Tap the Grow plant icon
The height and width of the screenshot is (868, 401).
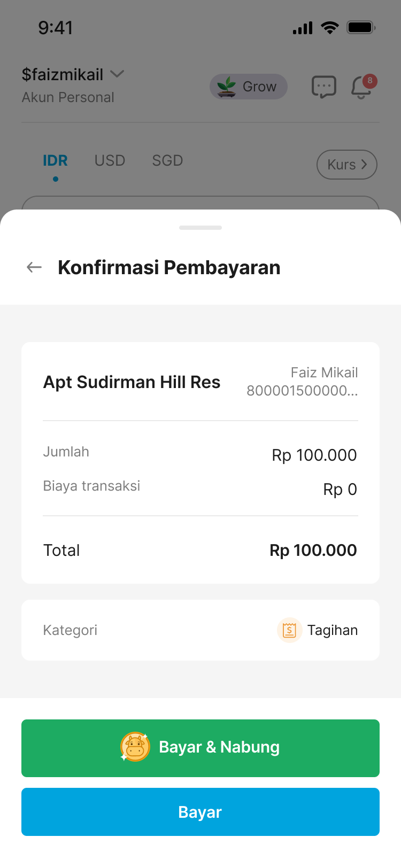coord(227,87)
